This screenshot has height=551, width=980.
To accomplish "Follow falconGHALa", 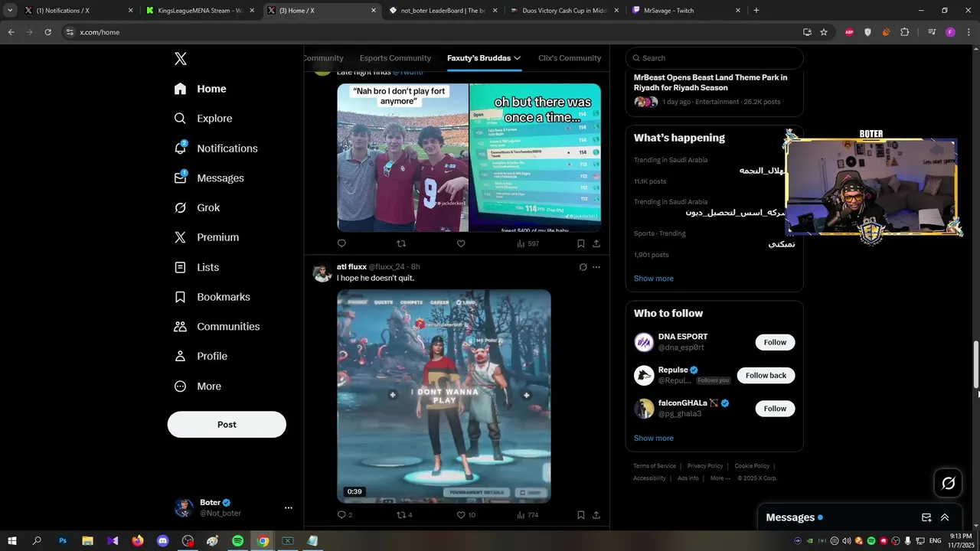I will coord(775,409).
